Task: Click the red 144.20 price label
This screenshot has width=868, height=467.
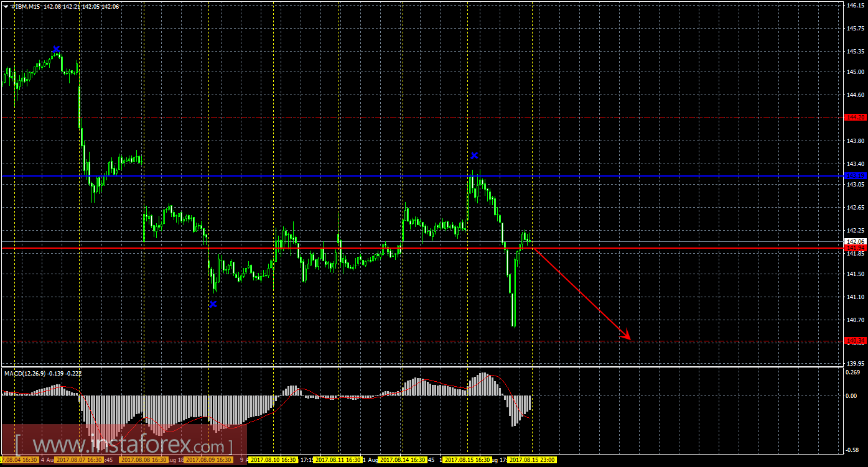Action: coord(856,117)
